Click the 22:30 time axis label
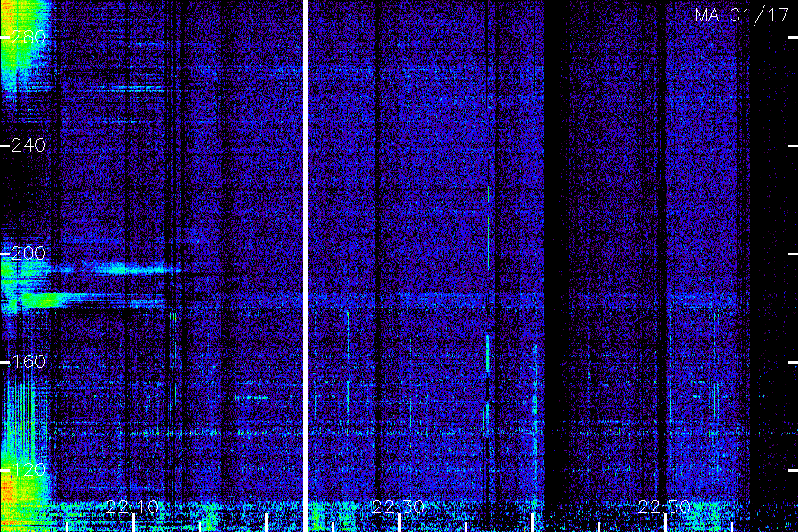 (x=398, y=506)
